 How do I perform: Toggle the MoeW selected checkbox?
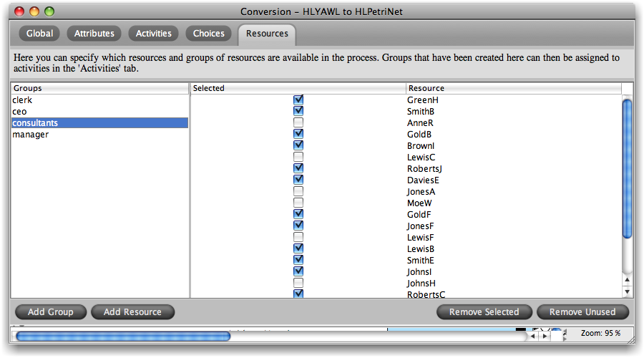[298, 203]
